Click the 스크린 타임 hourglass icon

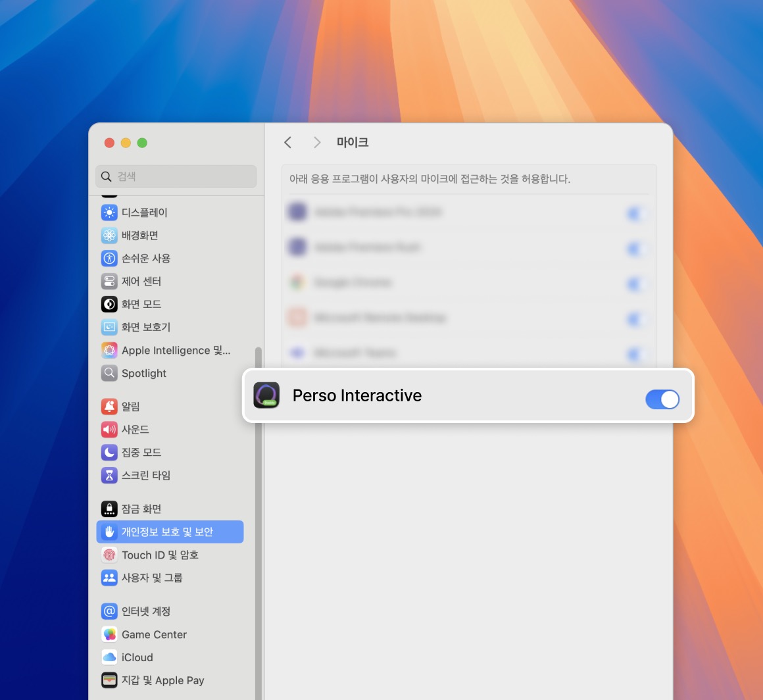click(109, 475)
